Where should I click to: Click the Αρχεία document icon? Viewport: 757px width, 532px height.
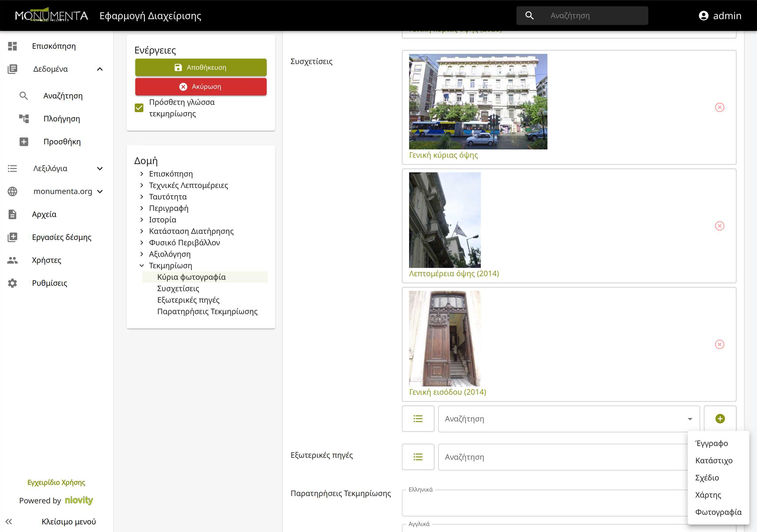click(x=12, y=214)
